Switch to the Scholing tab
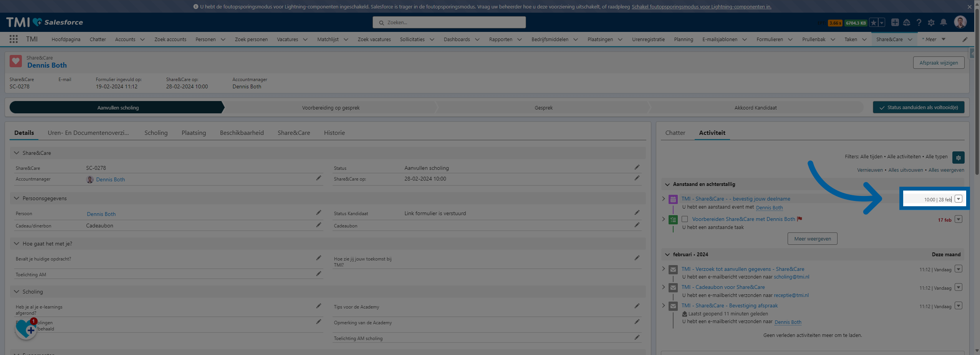Image resolution: width=980 pixels, height=355 pixels. point(156,133)
